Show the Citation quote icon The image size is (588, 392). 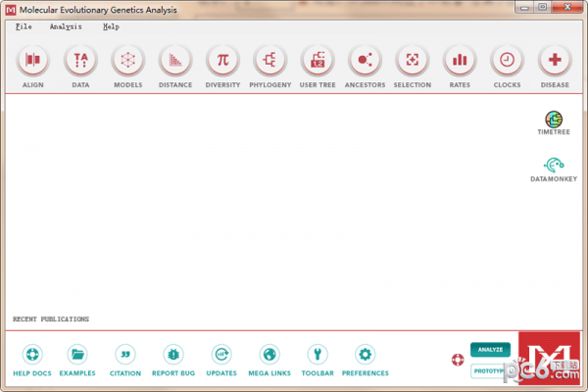click(x=125, y=354)
